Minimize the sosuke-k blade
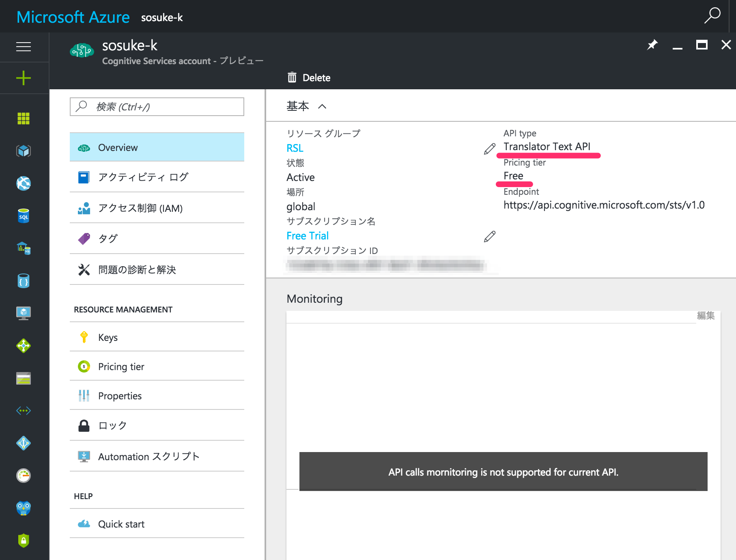This screenshot has width=736, height=560. tap(677, 48)
